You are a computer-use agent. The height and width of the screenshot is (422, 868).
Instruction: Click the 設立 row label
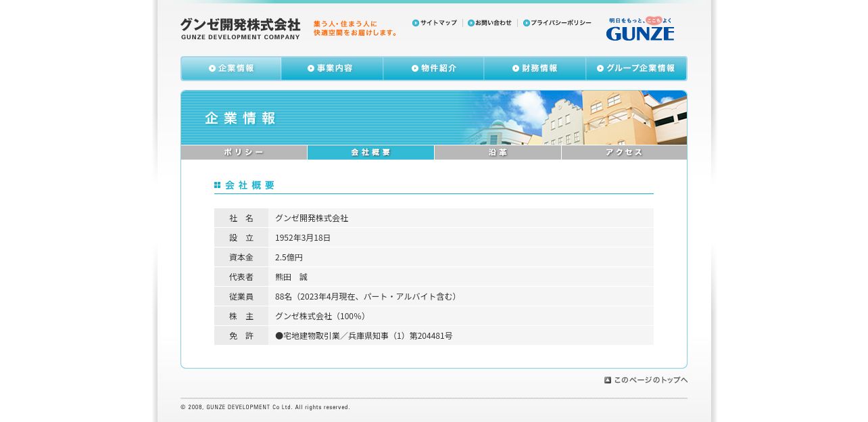(241, 238)
